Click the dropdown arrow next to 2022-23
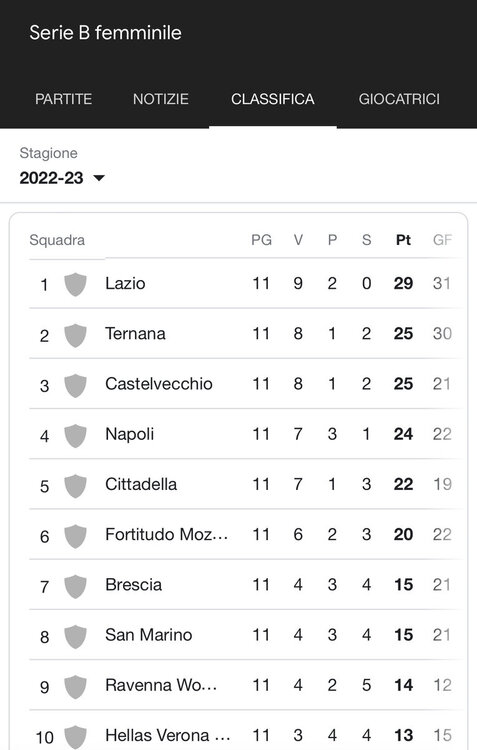Image resolution: width=477 pixels, height=750 pixels. [x=99, y=178]
